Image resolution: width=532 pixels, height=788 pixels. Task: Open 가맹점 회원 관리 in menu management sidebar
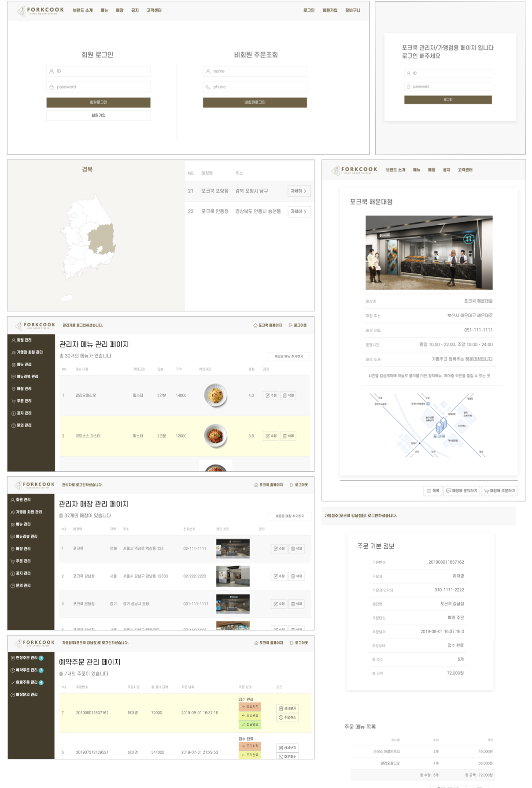(27, 352)
